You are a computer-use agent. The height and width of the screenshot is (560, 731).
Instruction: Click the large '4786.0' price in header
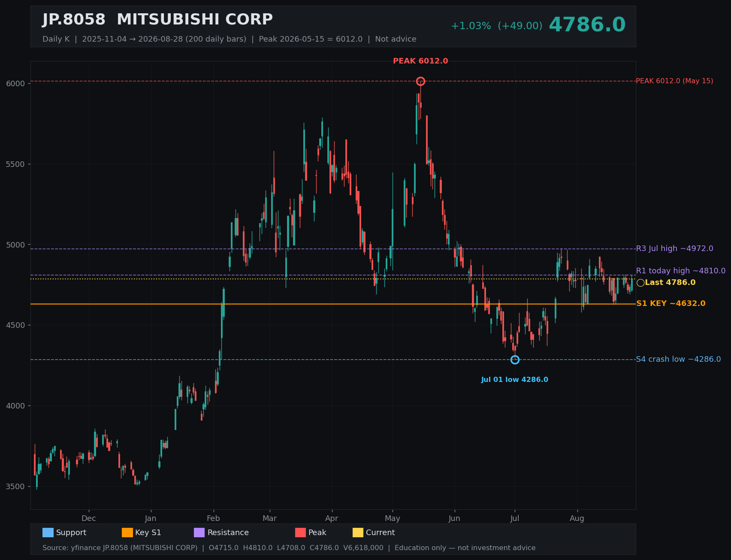pos(587,24)
